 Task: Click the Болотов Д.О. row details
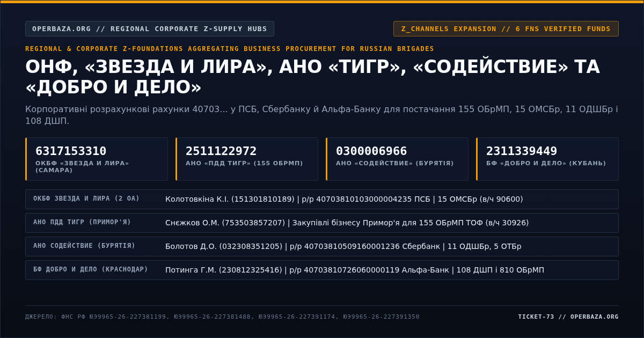343,246
